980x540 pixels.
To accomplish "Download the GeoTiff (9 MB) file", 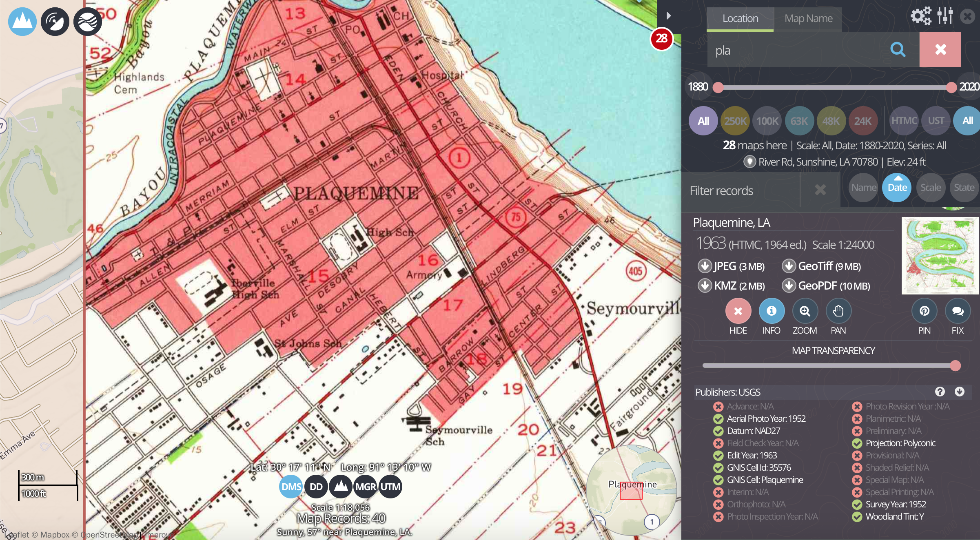I will (x=822, y=266).
